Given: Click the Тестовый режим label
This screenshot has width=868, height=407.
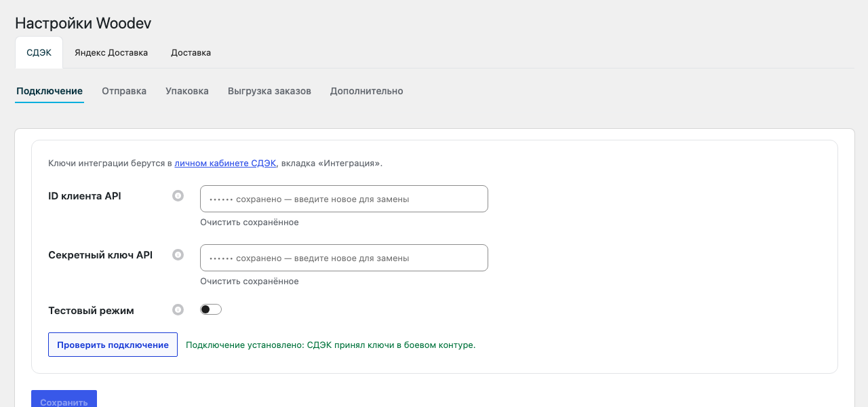Looking at the screenshot, I should (91, 311).
